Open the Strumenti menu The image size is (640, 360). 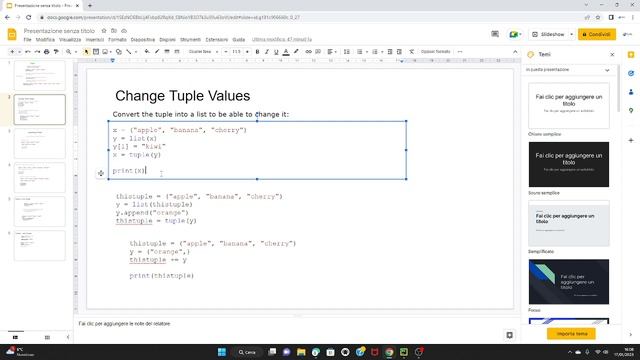coord(191,40)
